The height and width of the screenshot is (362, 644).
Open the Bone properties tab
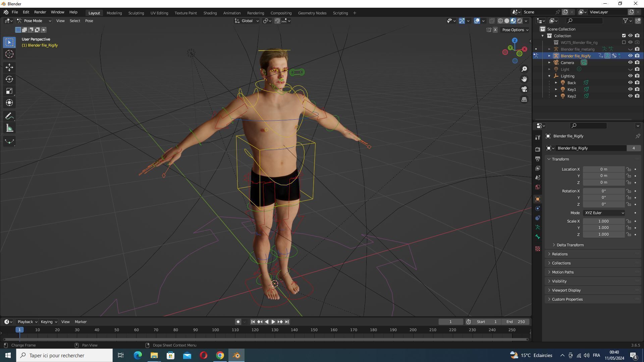pos(538,237)
